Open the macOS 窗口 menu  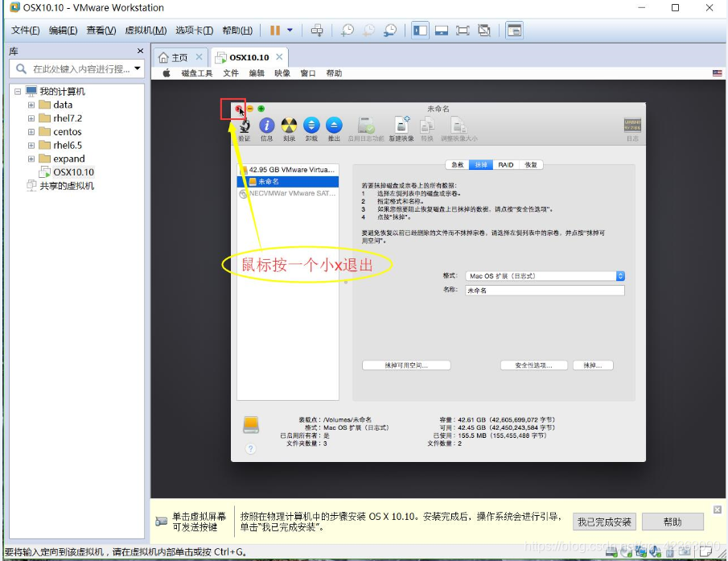point(308,73)
